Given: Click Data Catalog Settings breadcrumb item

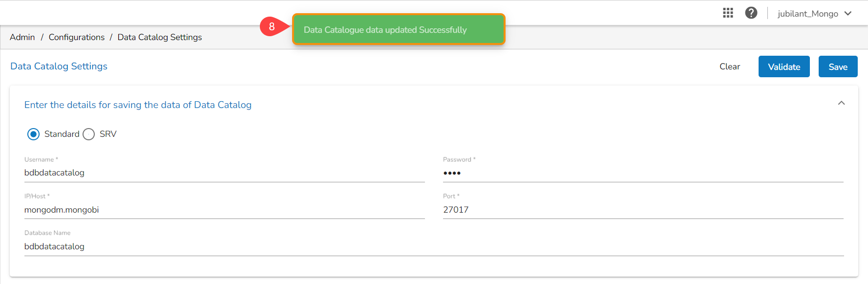Looking at the screenshot, I should coord(160,37).
